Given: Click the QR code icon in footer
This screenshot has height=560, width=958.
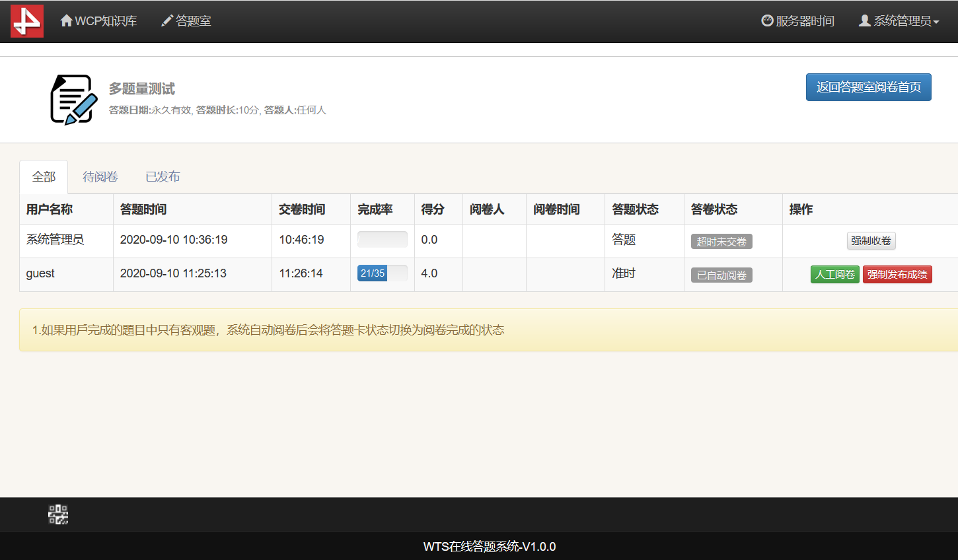Looking at the screenshot, I should [x=58, y=514].
